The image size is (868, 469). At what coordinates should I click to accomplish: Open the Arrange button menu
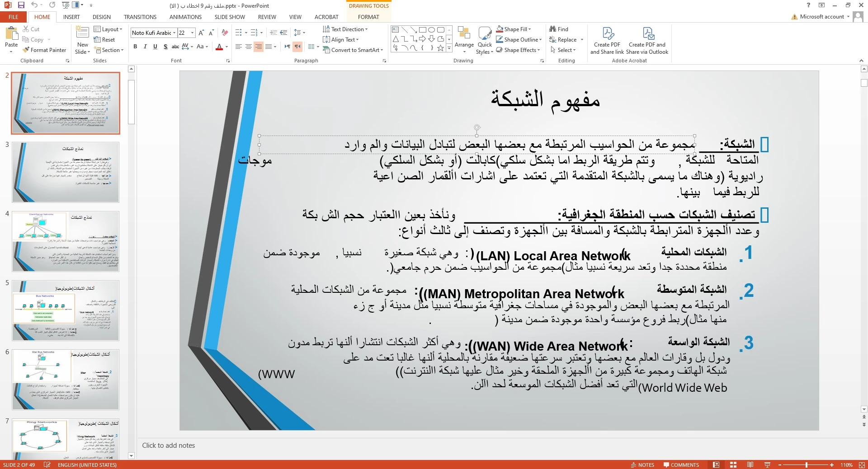tap(464, 40)
